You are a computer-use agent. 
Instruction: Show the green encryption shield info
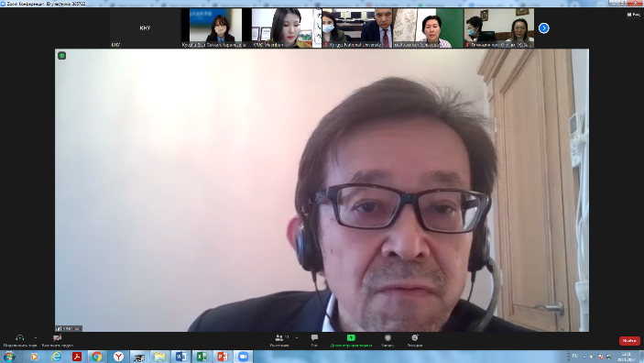click(62, 56)
